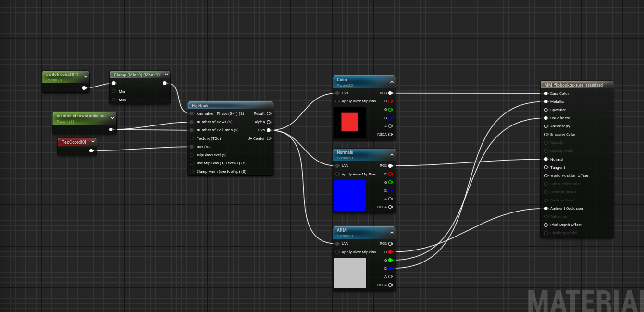Expand the switch decal 0-1 parameter dropdown
The height and width of the screenshot is (312, 644).
point(86,76)
